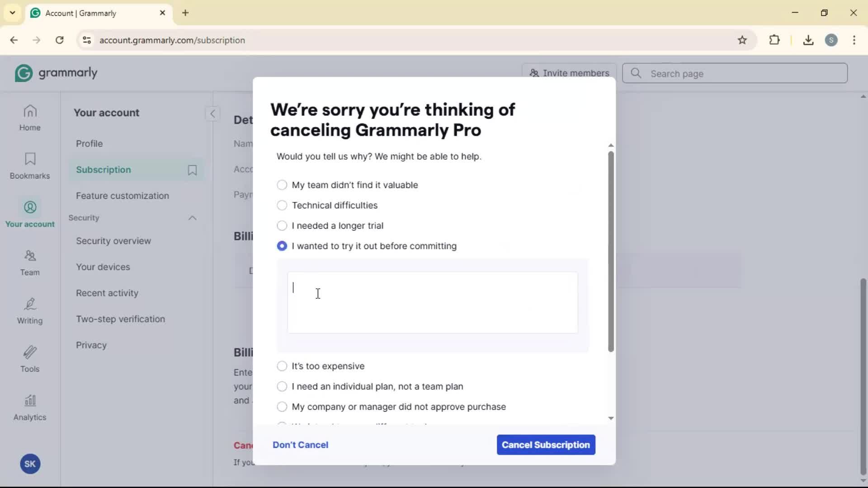
Task: Collapse the Your account side panel
Action: tap(212, 113)
